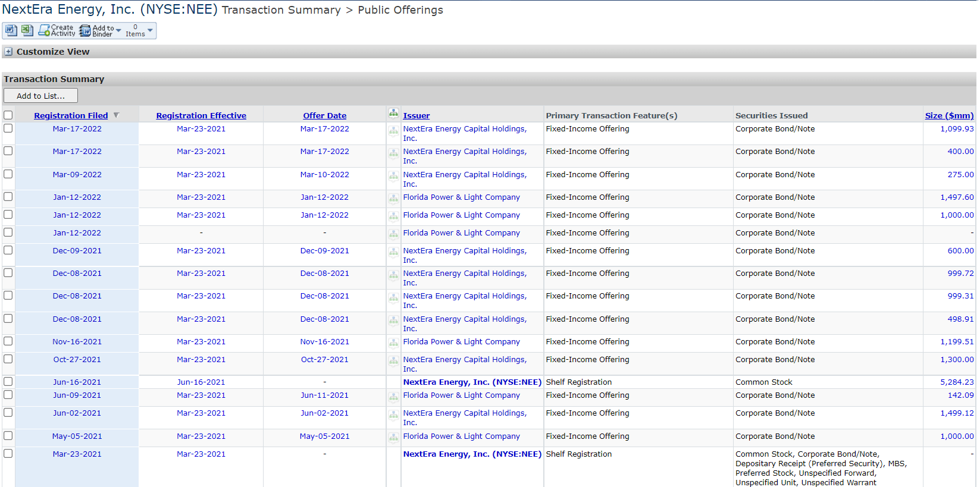Click the Transaction Summary section heading

pyautogui.click(x=54, y=79)
